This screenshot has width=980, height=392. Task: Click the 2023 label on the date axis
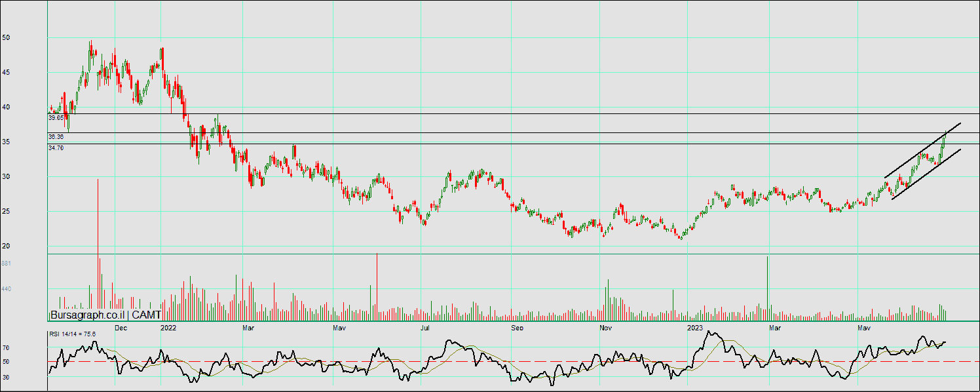pyautogui.click(x=695, y=326)
